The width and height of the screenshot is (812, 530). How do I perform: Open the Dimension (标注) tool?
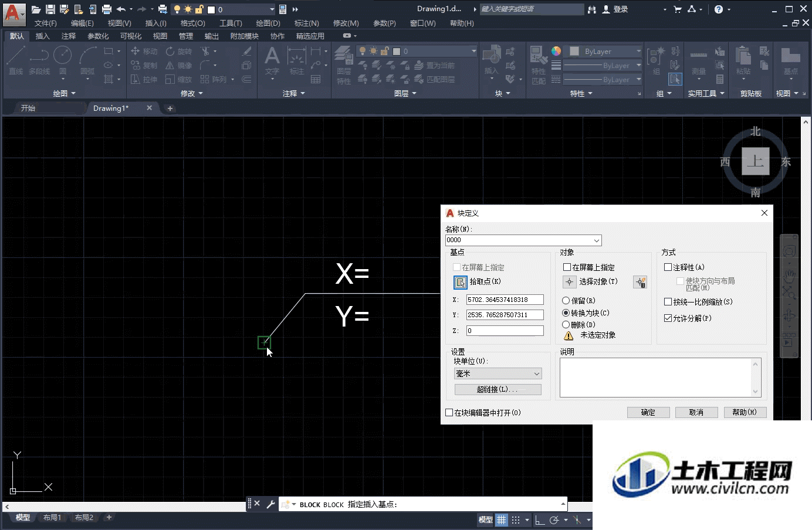(x=297, y=61)
